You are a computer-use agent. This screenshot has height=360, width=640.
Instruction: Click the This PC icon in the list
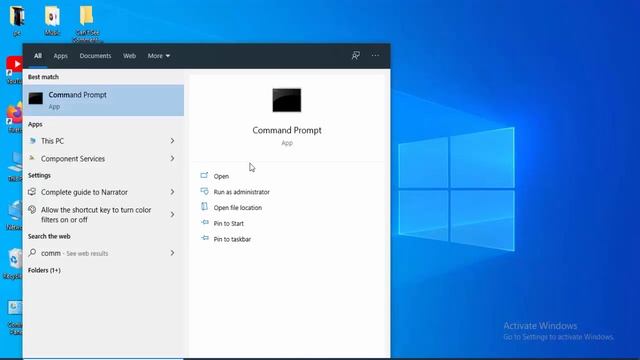[32, 141]
